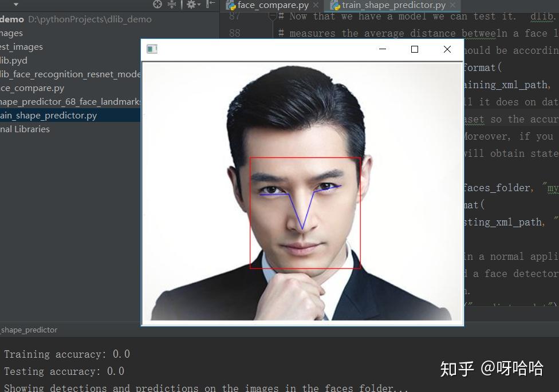Maximize the image preview window
This screenshot has width=559, height=392.
tap(415, 49)
